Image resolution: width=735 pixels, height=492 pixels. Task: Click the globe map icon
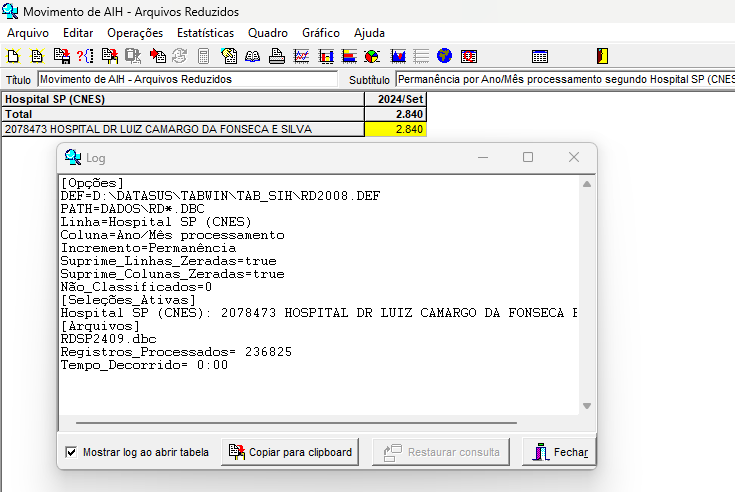coord(444,56)
